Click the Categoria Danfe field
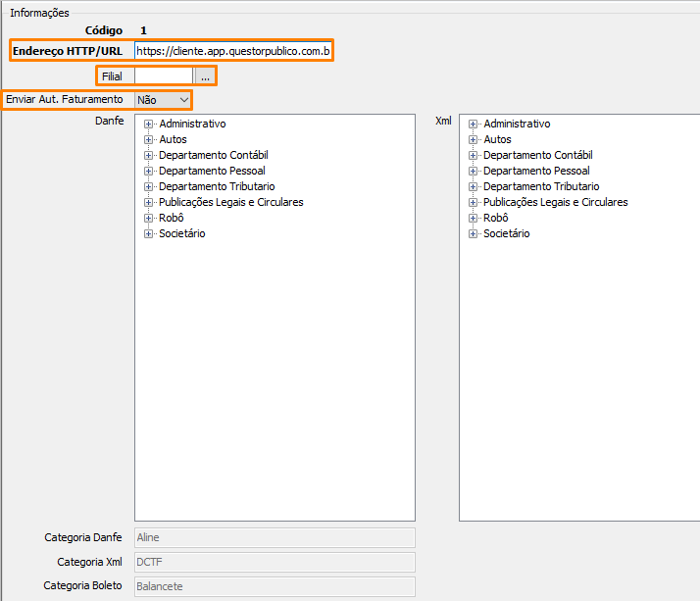 275,537
